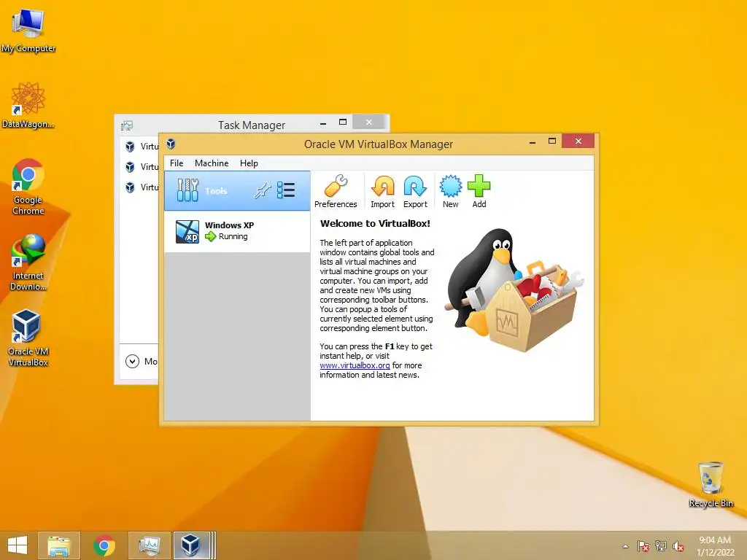Open the Machine menu
Viewport: 747px width, 560px height.
212,163
